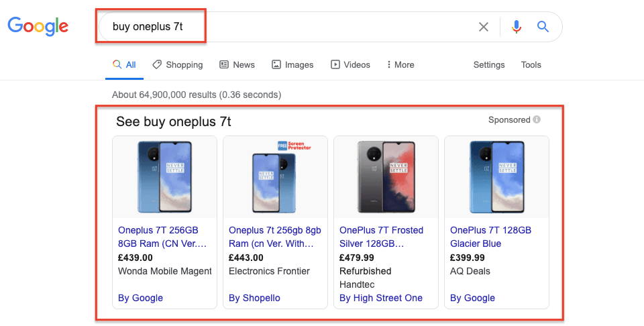Switch to the Images tab
This screenshot has width=644, height=326.
pyautogui.click(x=292, y=65)
